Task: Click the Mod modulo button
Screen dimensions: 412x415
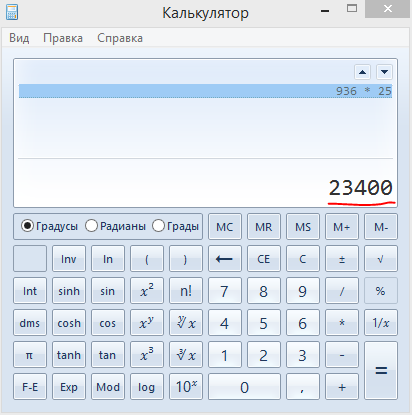Action: [x=108, y=387]
